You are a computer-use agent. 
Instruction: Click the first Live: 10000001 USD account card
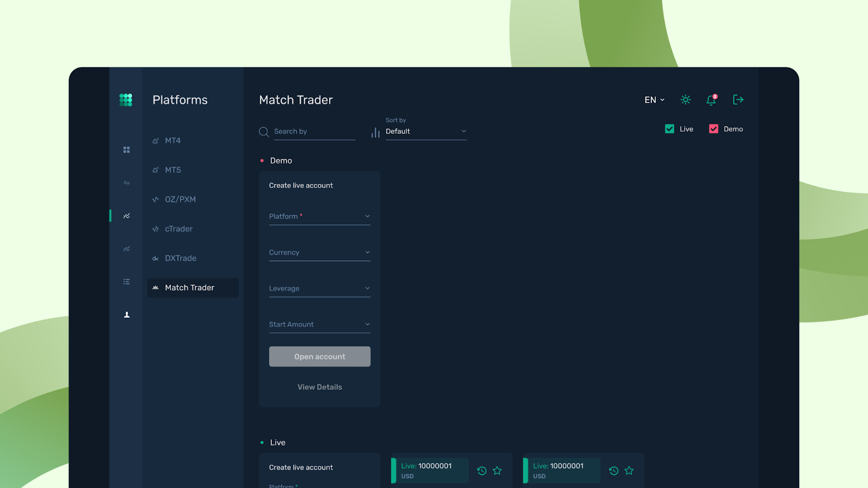(430, 471)
